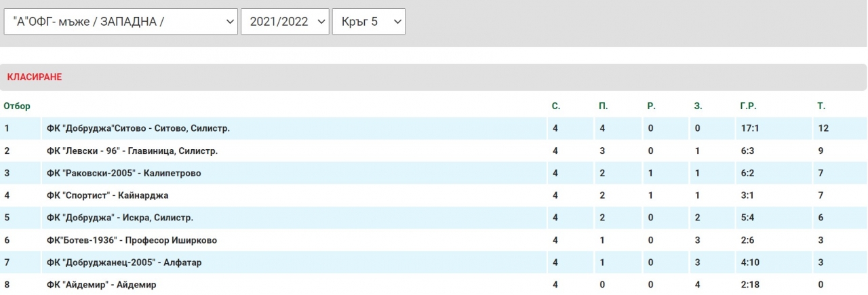Viewport: 868px width, 295px height.
Task: Click the Отбор column header
Action: tap(17, 106)
